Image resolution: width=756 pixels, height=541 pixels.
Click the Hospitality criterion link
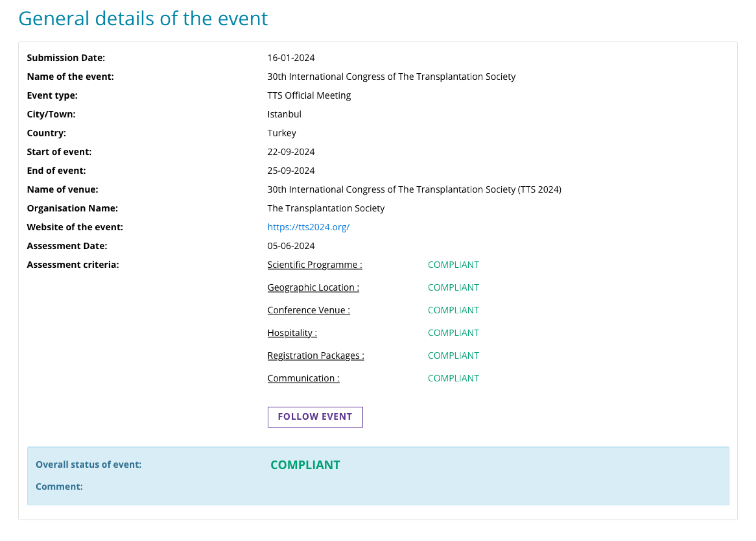(292, 333)
